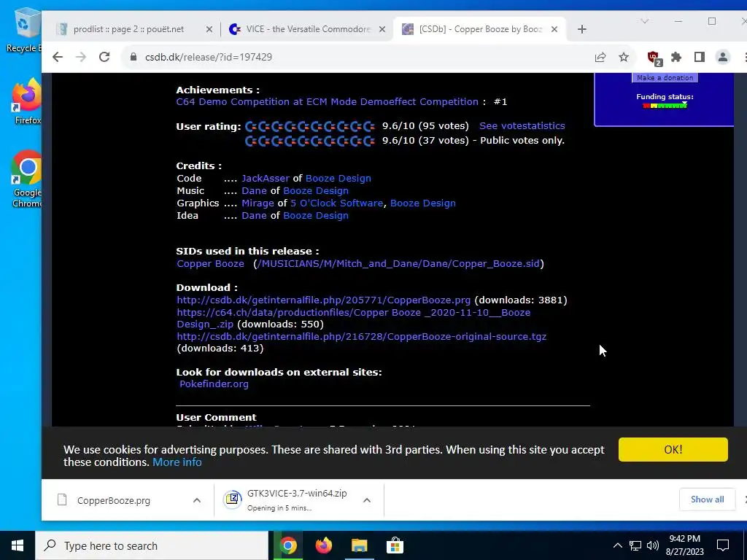Open the ECM Mode Demoeffect Competition link

(x=328, y=101)
